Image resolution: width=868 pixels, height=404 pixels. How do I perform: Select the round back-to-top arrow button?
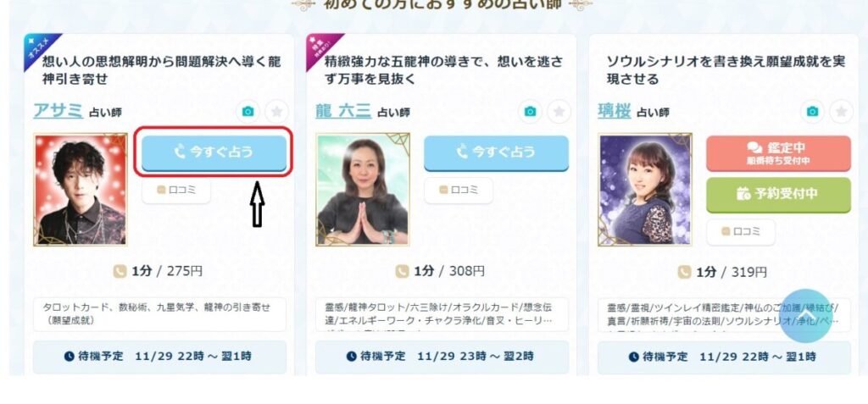[806, 316]
